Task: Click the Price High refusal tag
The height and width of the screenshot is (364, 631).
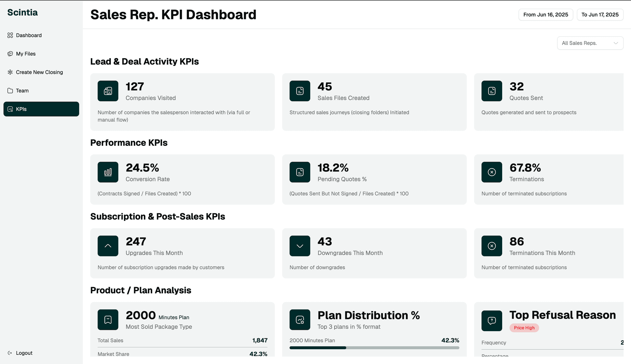Action: coord(524,328)
